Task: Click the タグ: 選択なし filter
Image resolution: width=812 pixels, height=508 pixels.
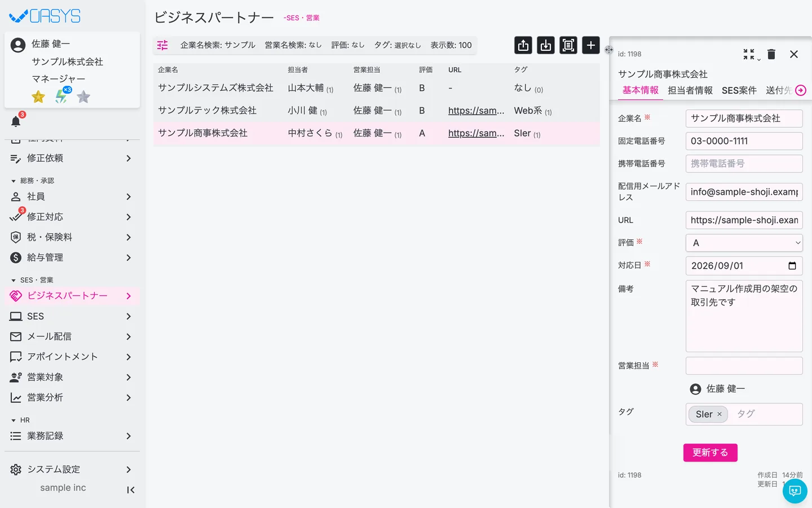Action: tap(398, 45)
